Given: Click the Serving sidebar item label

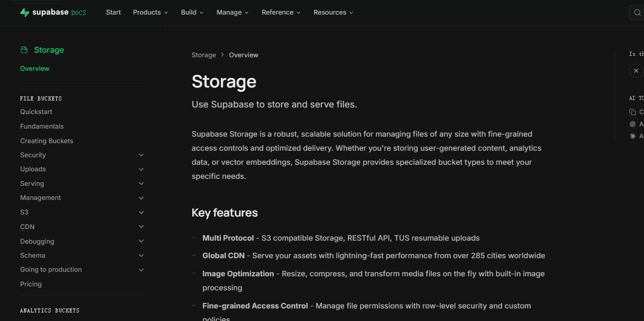Looking at the screenshot, I should (32, 184).
